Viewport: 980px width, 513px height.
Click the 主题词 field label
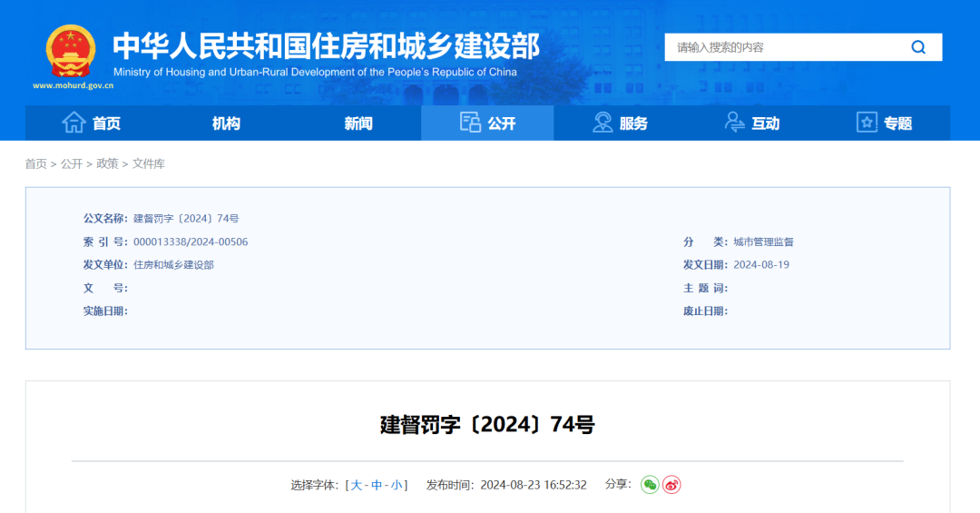pos(706,288)
